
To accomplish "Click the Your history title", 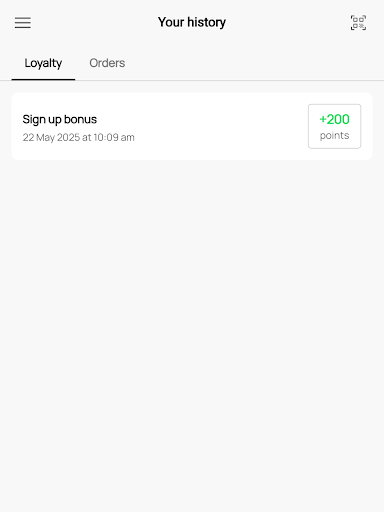I will [x=192, y=22].
